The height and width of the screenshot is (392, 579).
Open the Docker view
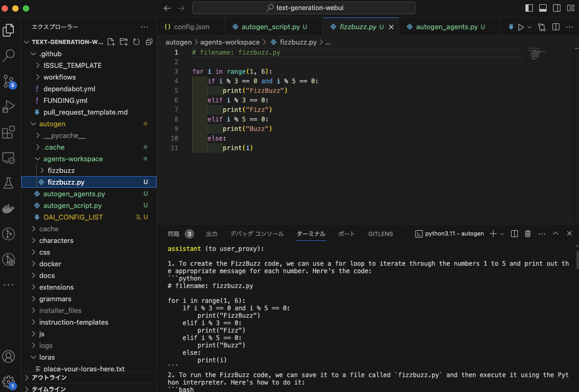8,208
